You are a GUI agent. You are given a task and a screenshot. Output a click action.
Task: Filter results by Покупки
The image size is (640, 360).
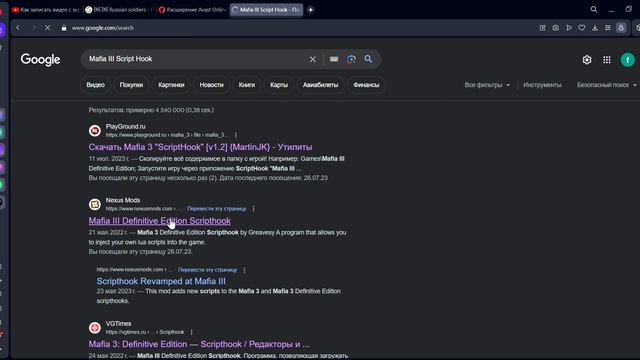[131, 85]
